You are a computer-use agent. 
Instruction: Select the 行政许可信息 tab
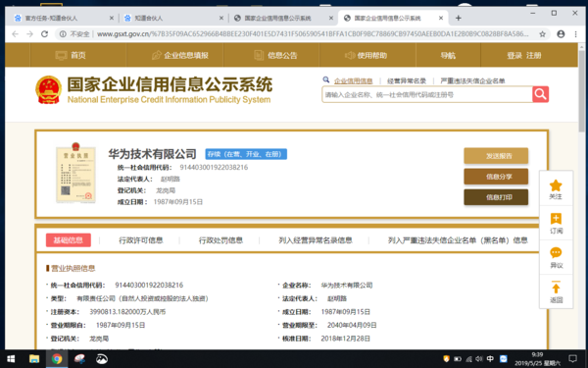pos(140,240)
